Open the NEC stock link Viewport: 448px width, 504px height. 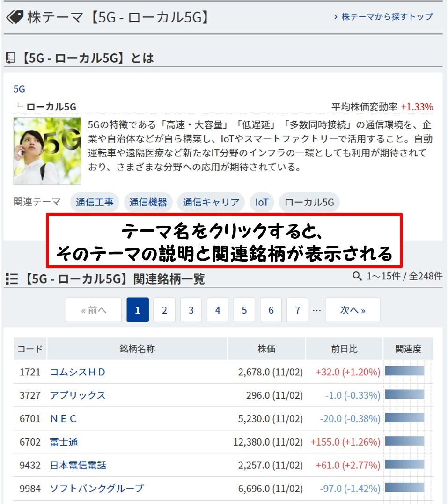coord(64,418)
